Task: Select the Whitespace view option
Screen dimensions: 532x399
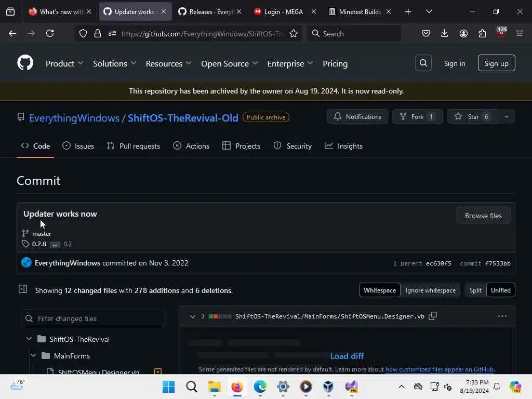Action: click(x=380, y=290)
